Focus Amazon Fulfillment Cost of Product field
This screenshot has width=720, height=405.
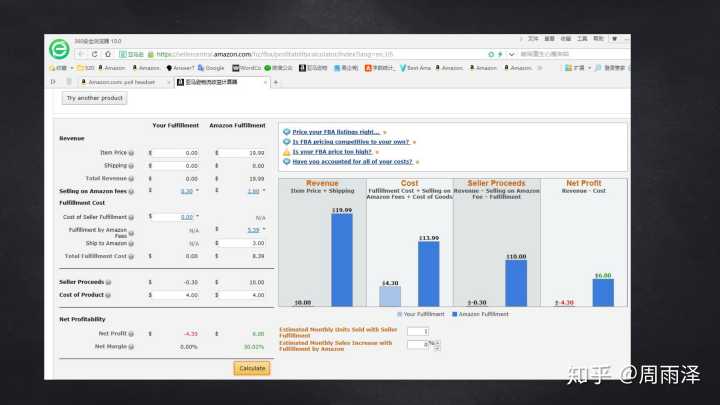point(242,295)
